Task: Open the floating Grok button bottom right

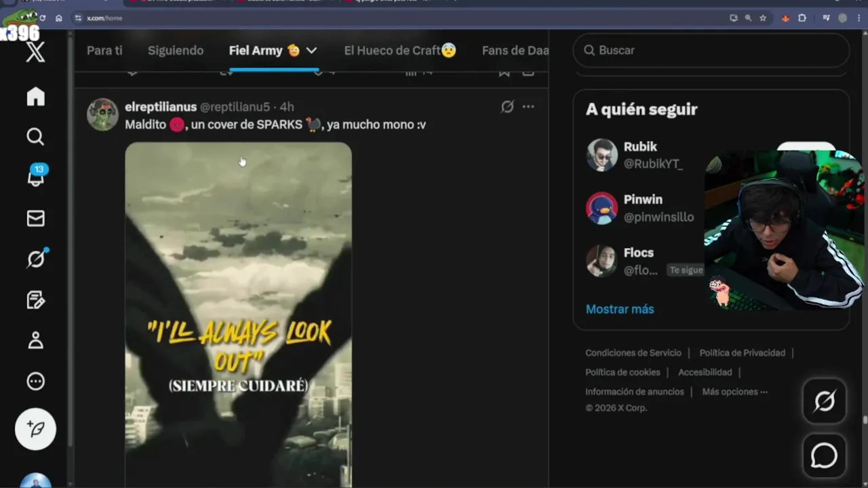Action: coord(825,401)
